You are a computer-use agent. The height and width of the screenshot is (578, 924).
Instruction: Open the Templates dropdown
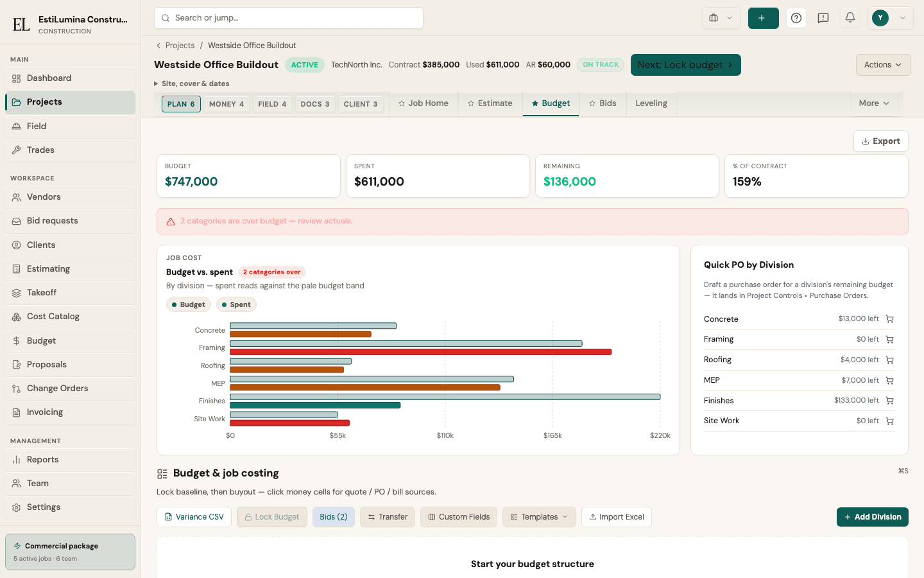click(x=539, y=517)
